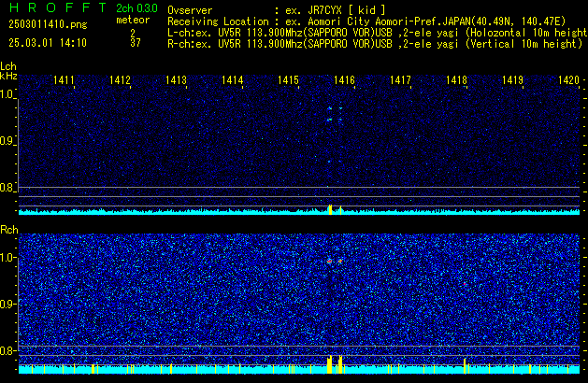
Task: Click the HROFFT title text
Action: 58,7
